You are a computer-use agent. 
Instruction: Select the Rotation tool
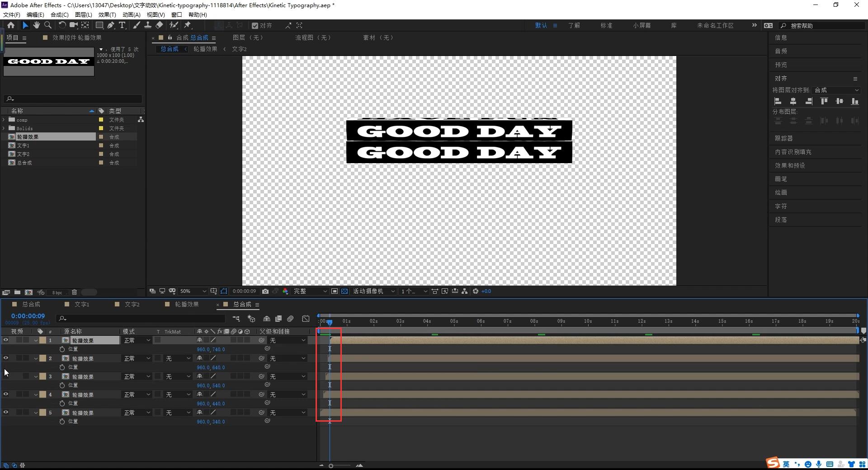tap(62, 25)
